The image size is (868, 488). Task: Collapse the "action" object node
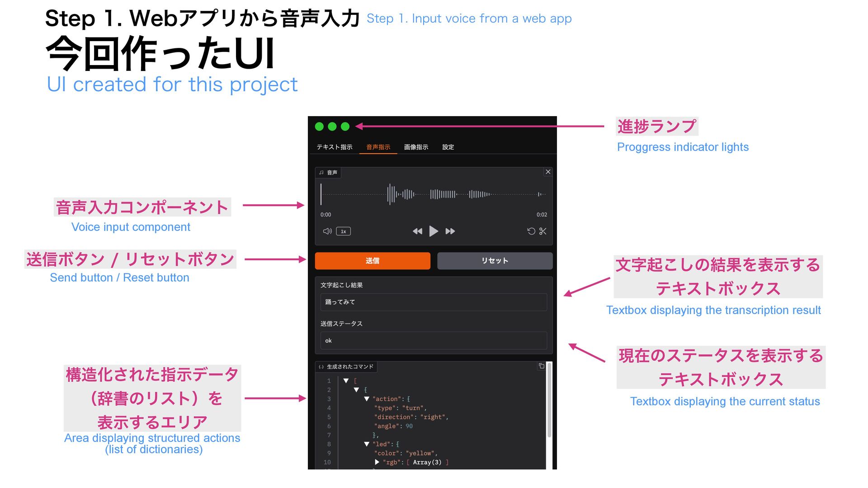[367, 399]
